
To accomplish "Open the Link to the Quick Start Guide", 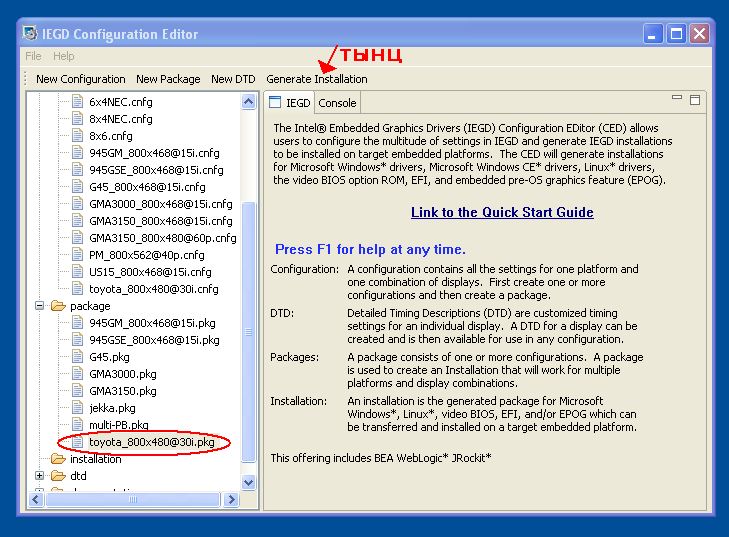I will click(502, 212).
